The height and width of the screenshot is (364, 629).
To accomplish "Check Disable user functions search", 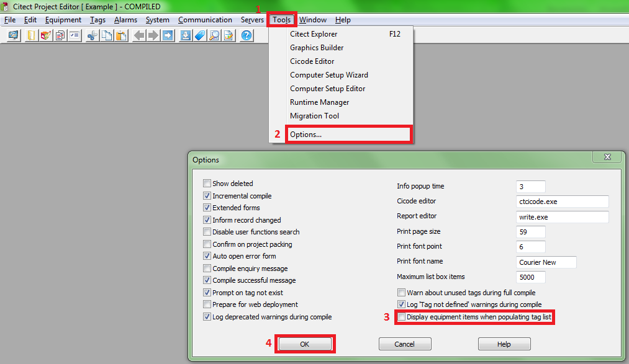I will point(207,232).
